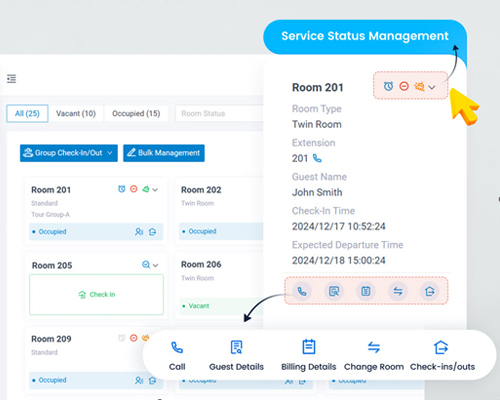
Task: Click the guest details icon in Room 201 Occupied bar
Action: (x=139, y=232)
